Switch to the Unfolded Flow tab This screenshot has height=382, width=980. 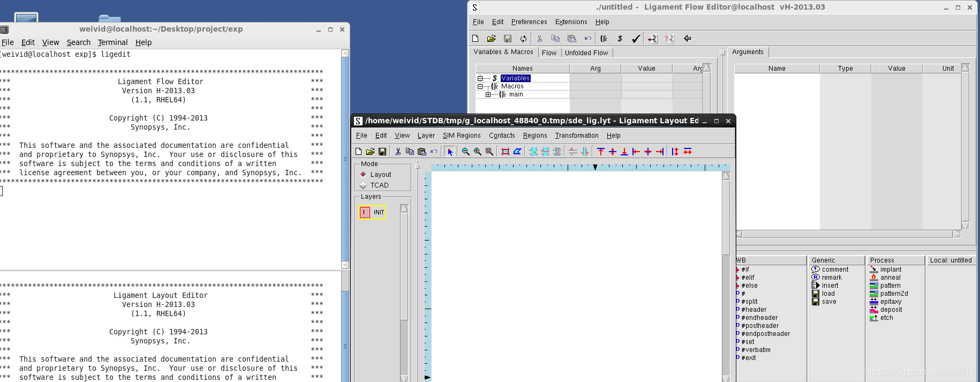[x=586, y=53]
